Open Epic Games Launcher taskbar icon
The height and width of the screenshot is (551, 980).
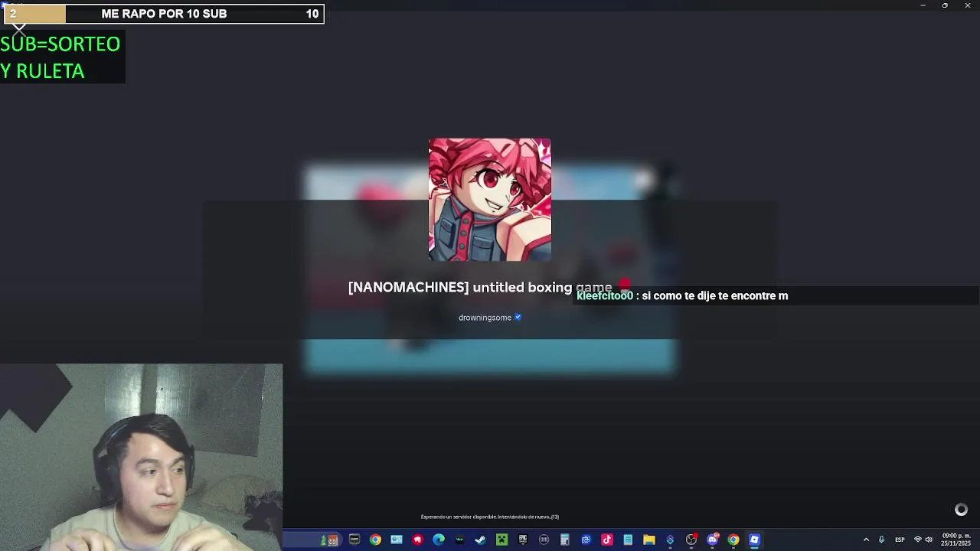click(523, 540)
